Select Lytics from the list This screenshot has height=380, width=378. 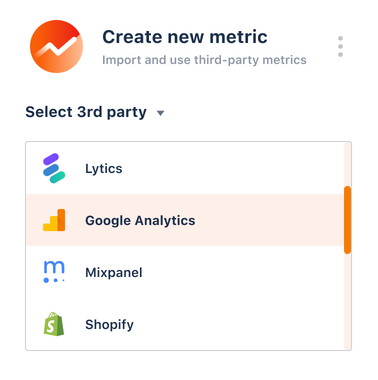point(185,168)
